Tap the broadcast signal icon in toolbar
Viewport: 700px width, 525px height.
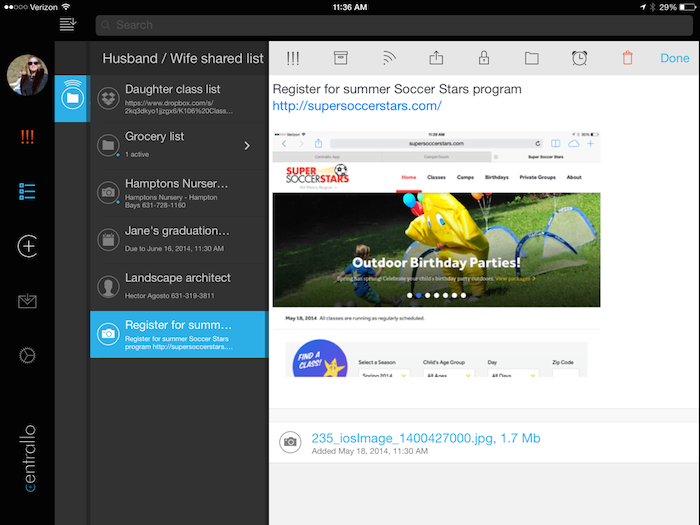(388, 59)
